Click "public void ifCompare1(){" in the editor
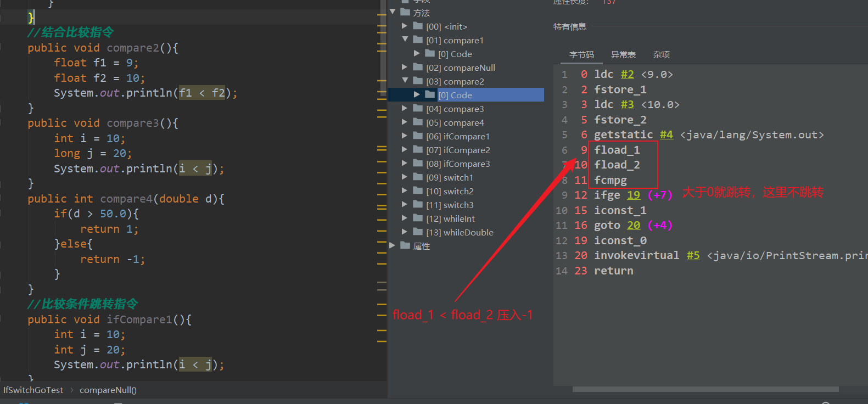The width and height of the screenshot is (868, 404). [110, 319]
